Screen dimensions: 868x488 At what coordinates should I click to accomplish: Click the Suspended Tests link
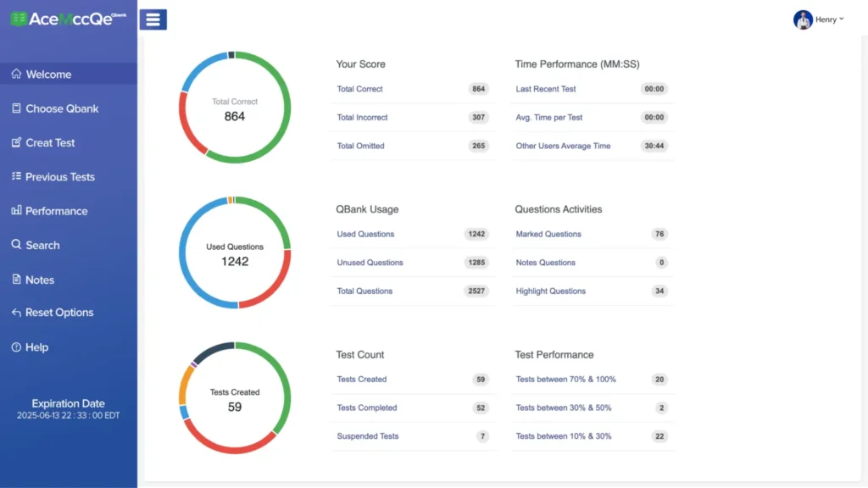click(x=367, y=436)
